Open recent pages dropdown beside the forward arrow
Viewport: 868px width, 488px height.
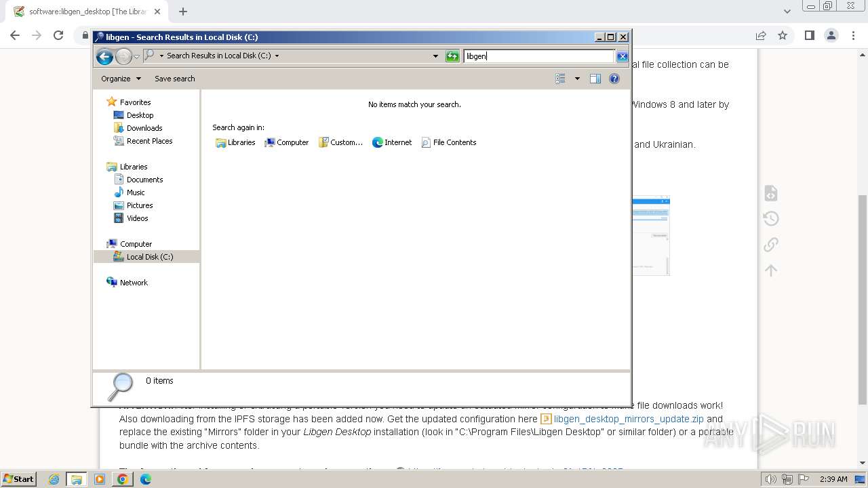(136, 56)
